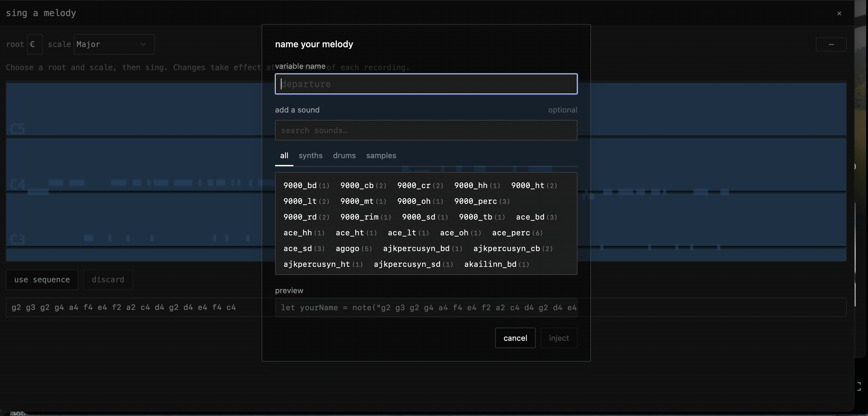Select the ace_perc sound
This screenshot has height=416, width=868.
(x=511, y=233)
